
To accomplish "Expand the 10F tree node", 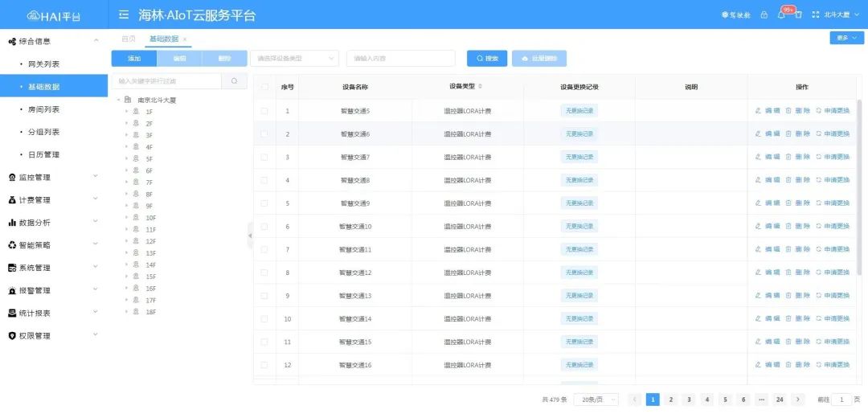I will point(126,218).
